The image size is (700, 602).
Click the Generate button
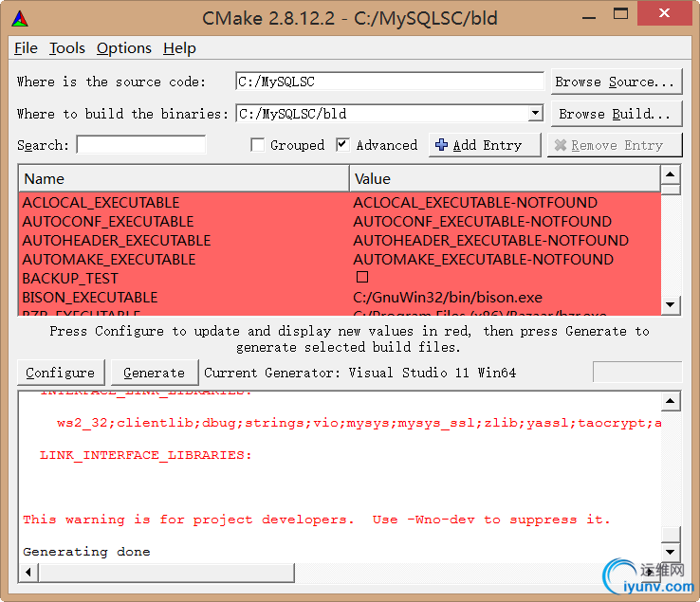155,373
